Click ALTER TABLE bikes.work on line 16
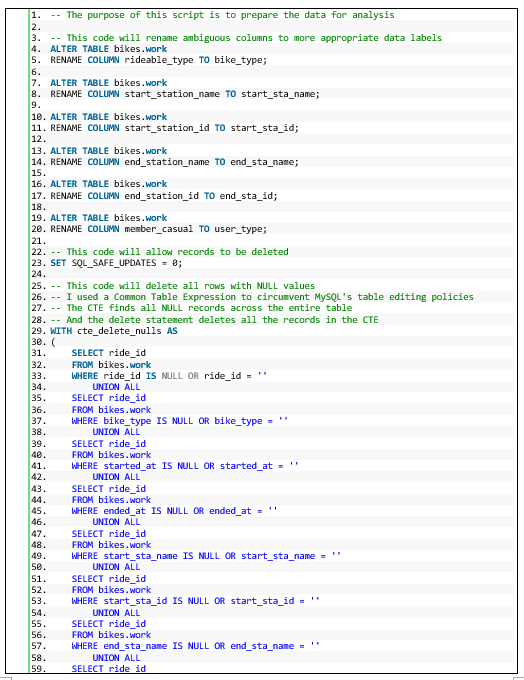 (x=108, y=184)
